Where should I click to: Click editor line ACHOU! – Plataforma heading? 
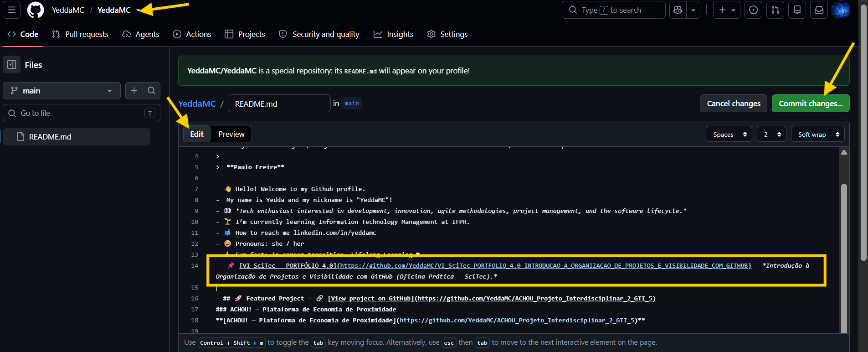(306, 309)
